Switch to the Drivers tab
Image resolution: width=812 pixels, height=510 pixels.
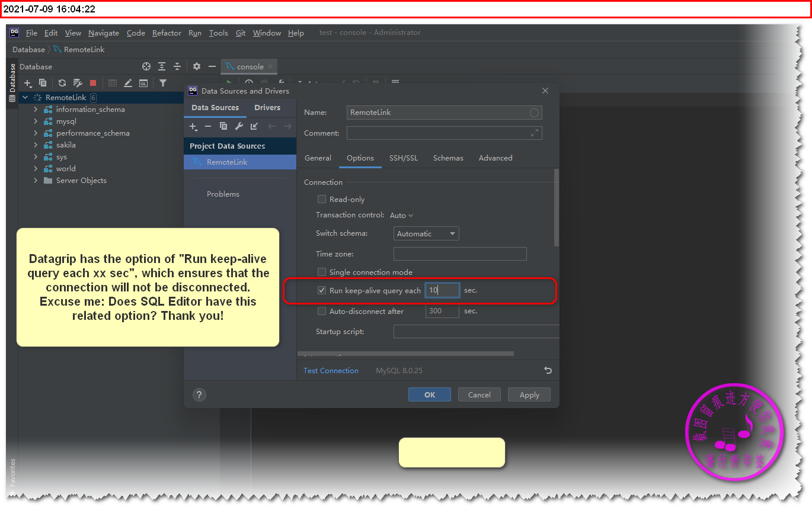pos(267,108)
